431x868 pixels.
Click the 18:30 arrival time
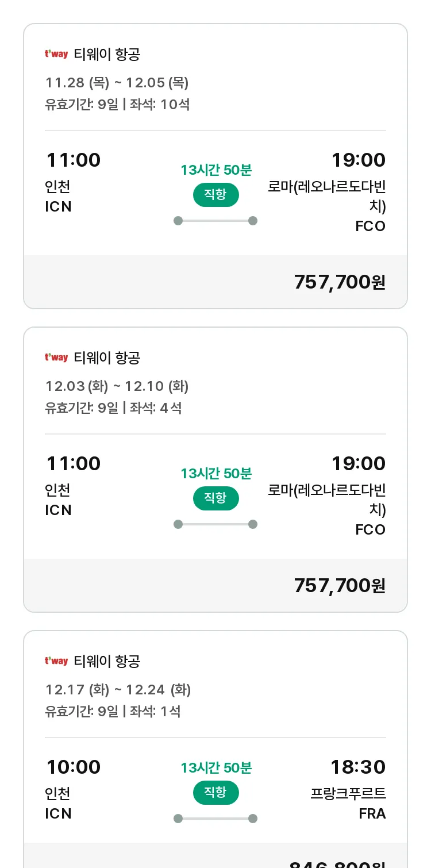(358, 767)
